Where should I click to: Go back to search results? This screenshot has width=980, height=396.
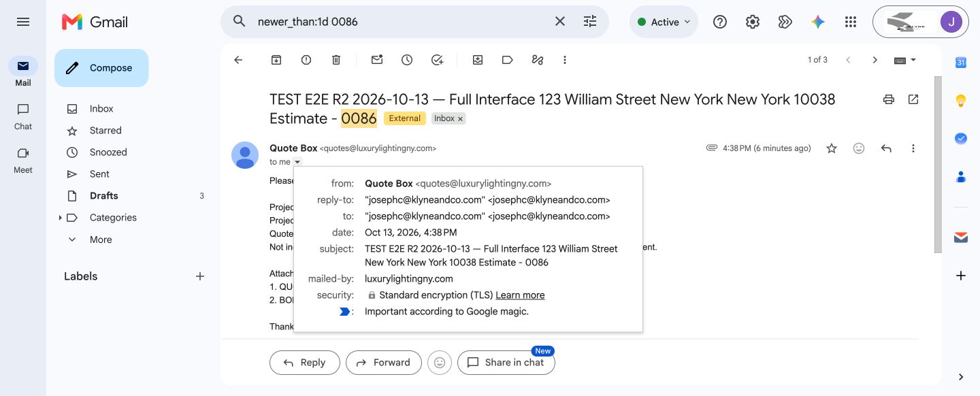point(238,60)
